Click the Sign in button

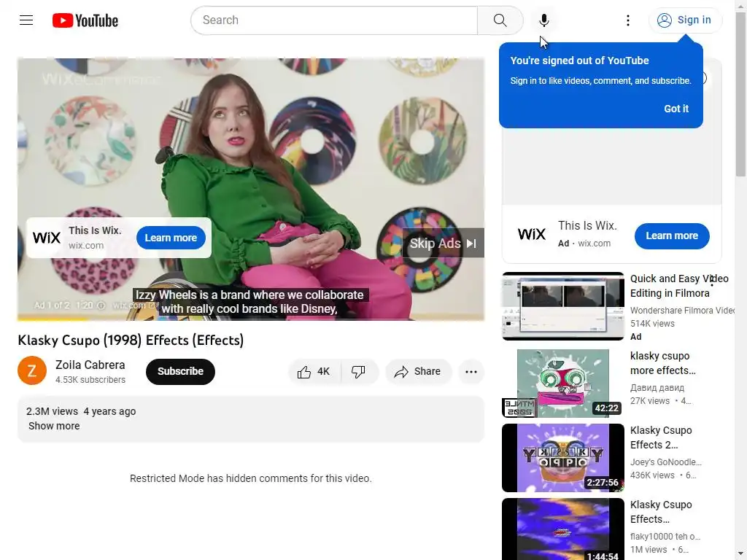point(684,20)
